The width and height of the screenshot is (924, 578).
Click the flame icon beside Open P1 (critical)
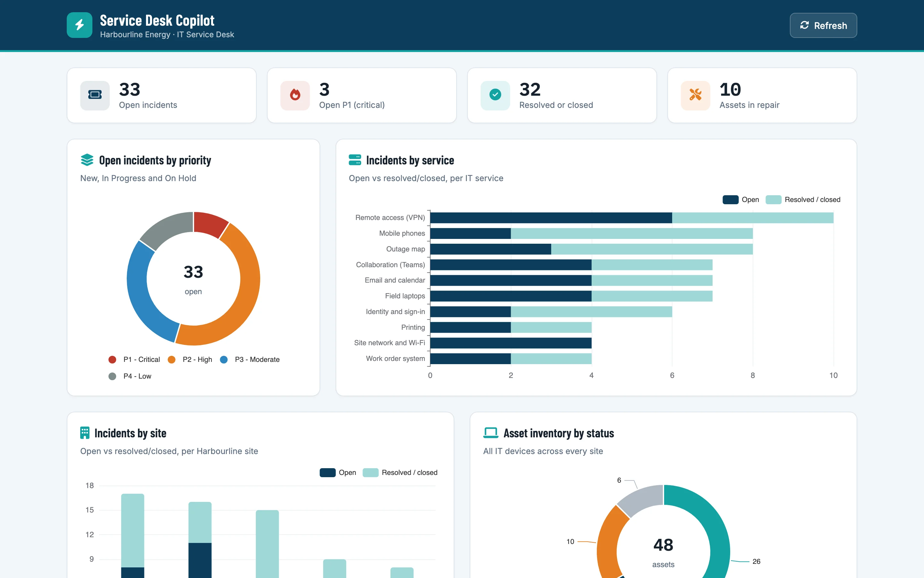pyautogui.click(x=295, y=95)
